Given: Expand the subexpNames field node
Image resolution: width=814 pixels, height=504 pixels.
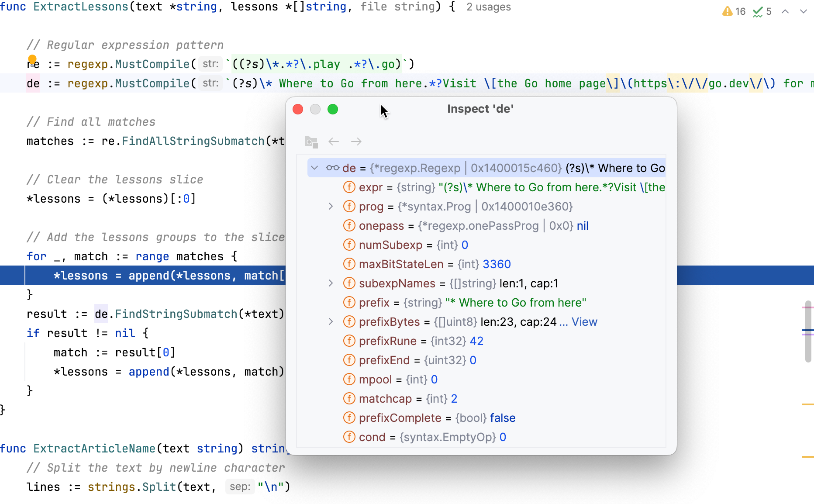Looking at the screenshot, I should (331, 283).
